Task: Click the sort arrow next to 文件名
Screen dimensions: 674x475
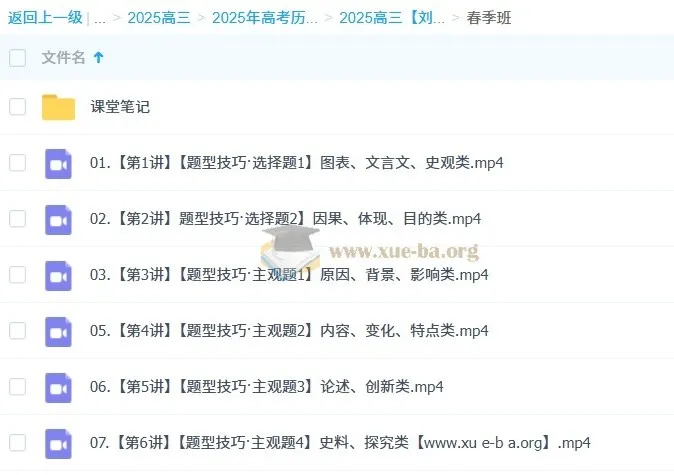Action: (98, 58)
